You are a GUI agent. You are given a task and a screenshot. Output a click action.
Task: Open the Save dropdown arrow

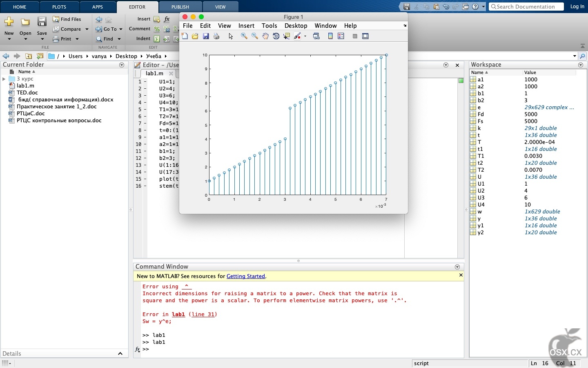tap(42, 39)
